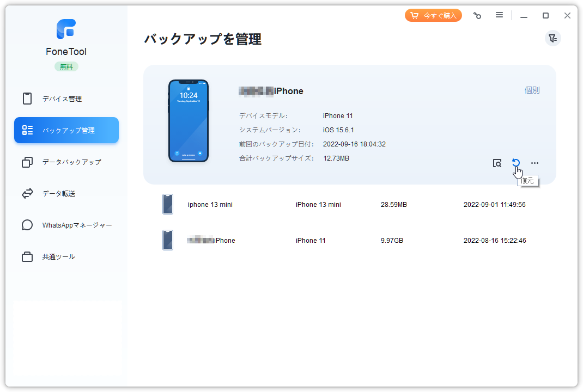Click the 個別 label on the backup card
This screenshot has height=392, width=583.
pyautogui.click(x=532, y=90)
